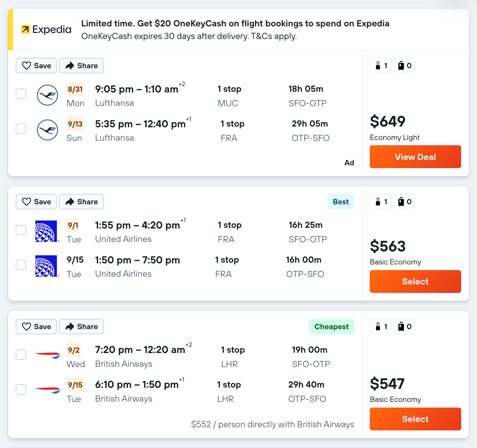Click the checked bag icon on the $563 deal
This screenshot has width=477, height=448.
[401, 202]
